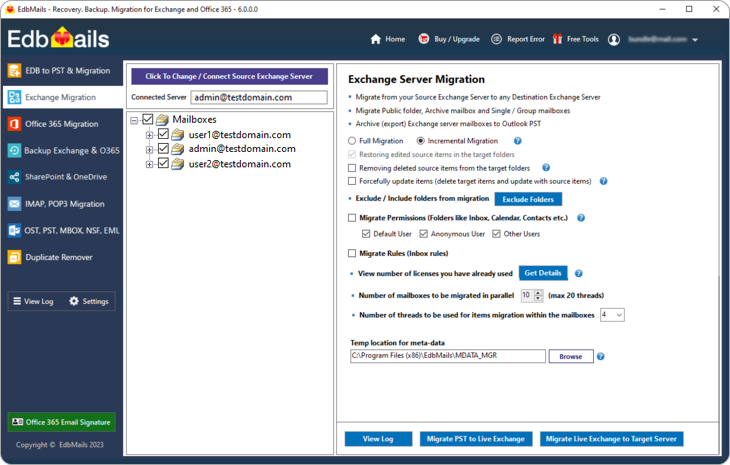730x465 pixels.
Task: Click help icon for Forcefully update items
Action: click(x=603, y=181)
